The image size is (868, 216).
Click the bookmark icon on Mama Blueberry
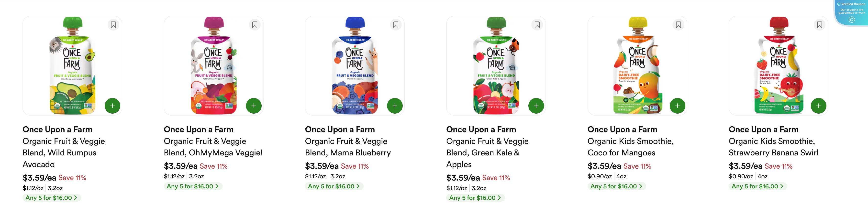(x=396, y=25)
